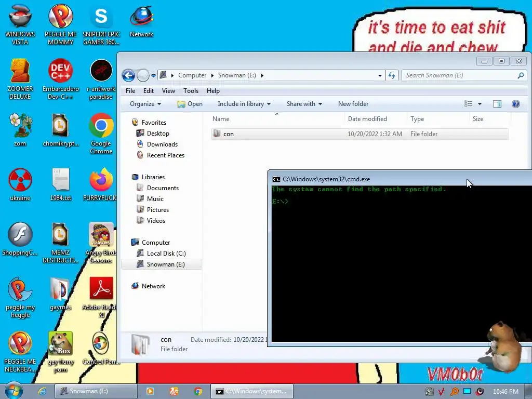
Task: Open the Edit menu
Action: click(148, 91)
